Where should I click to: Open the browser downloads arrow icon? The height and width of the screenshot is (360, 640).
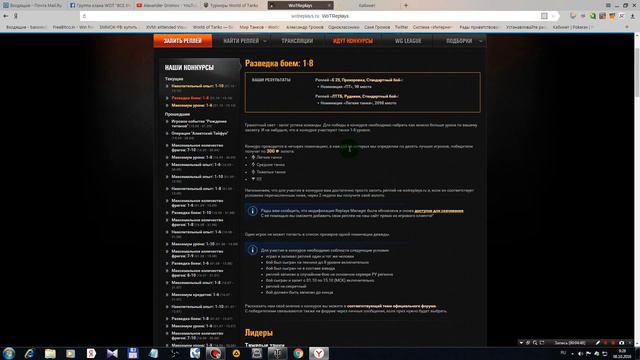tap(633, 16)
